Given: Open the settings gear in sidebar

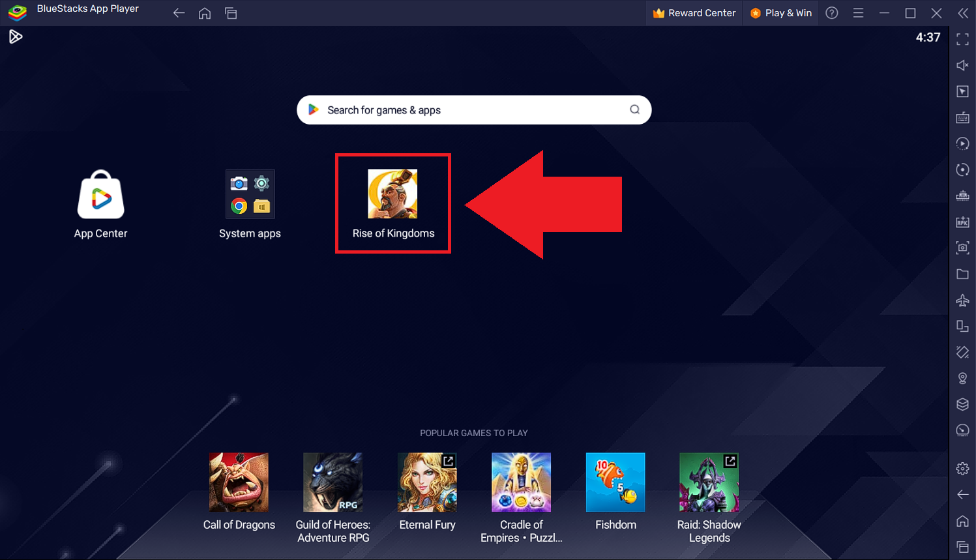Looking at the screenshot, I should (962, 469).
